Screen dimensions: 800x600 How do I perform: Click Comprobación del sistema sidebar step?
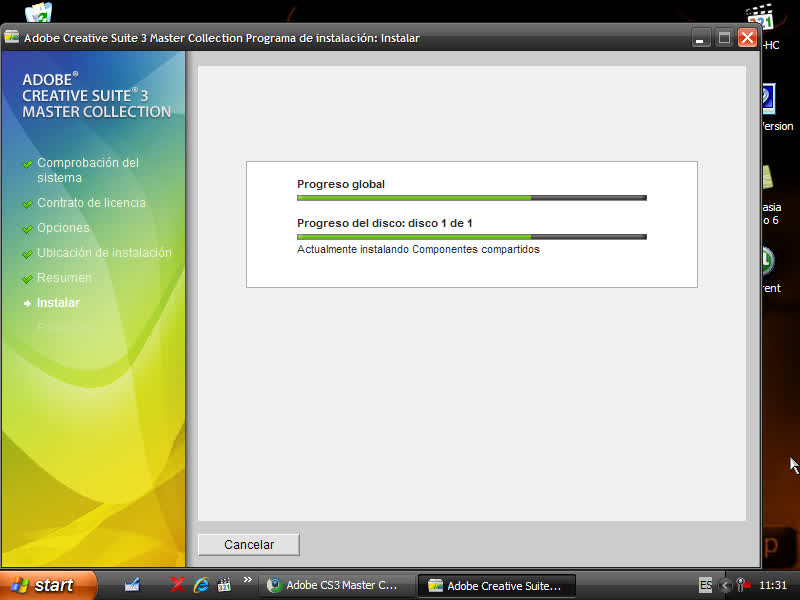pyautogui.click(x=88, y=170)
